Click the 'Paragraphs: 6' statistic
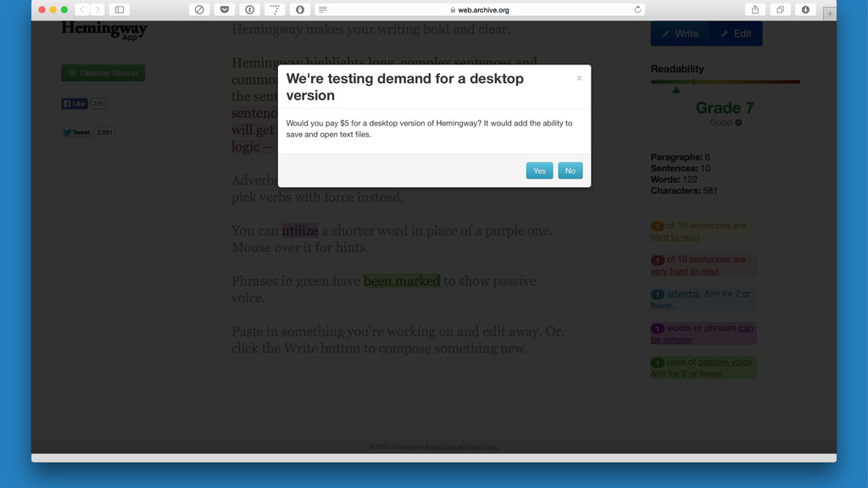Viewport: 868px width, 488px height. [x=681, y=157]
